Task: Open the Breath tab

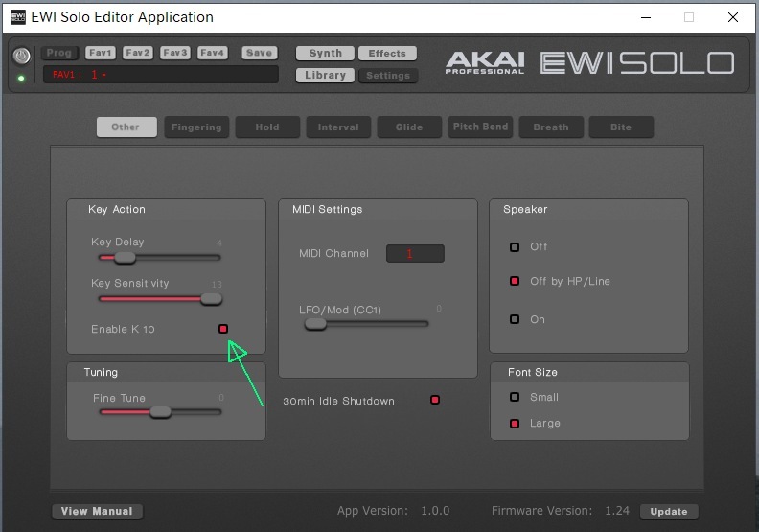Action: (x=550, y=127)
